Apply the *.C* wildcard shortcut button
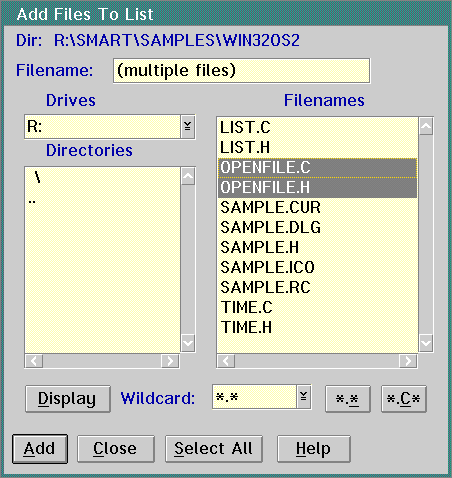 [x=404, y=399]
